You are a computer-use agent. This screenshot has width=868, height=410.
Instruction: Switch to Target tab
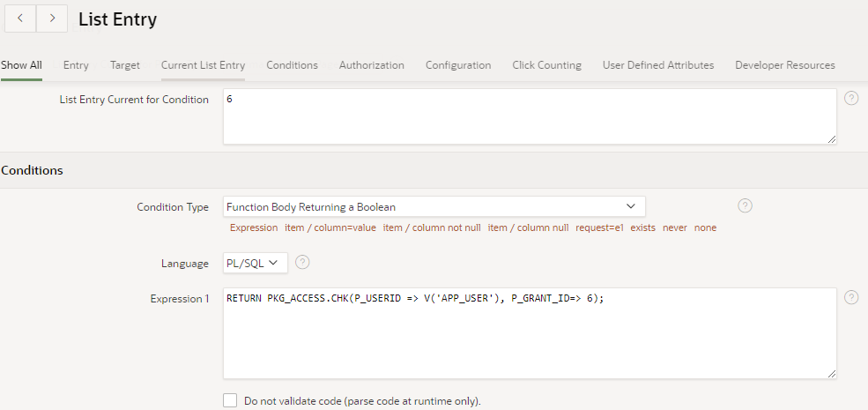125,65
